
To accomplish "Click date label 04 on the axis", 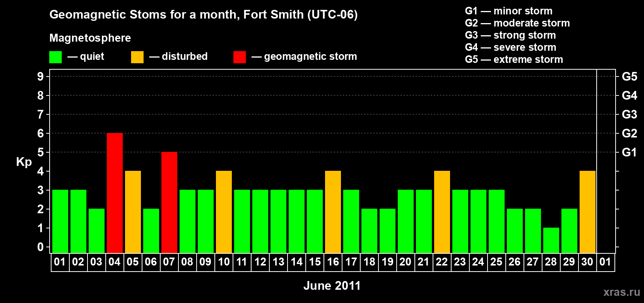I will click(114, 262).
